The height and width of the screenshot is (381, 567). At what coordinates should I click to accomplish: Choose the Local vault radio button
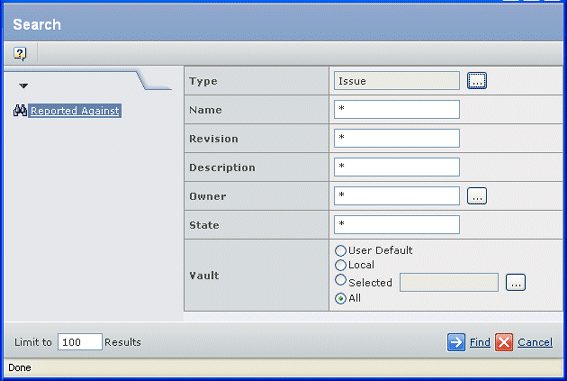[x=340, y=265]
